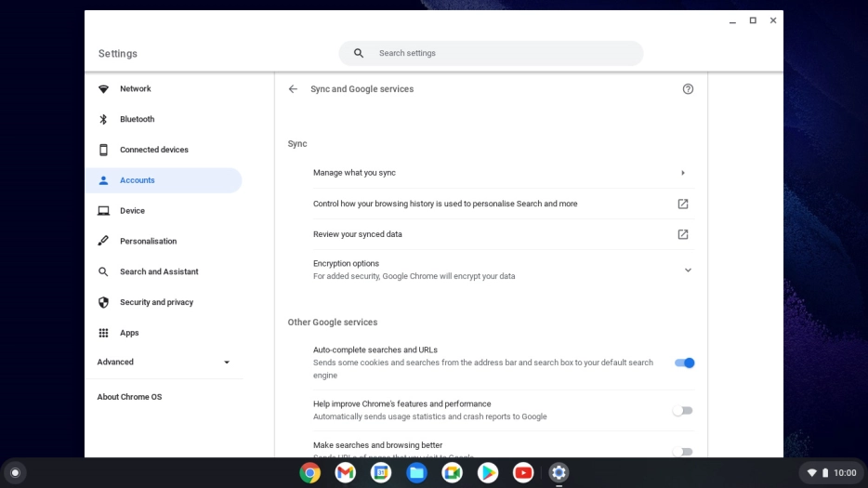868x488 pixels.
Task: Click the Settings title text
Action: 118,54
